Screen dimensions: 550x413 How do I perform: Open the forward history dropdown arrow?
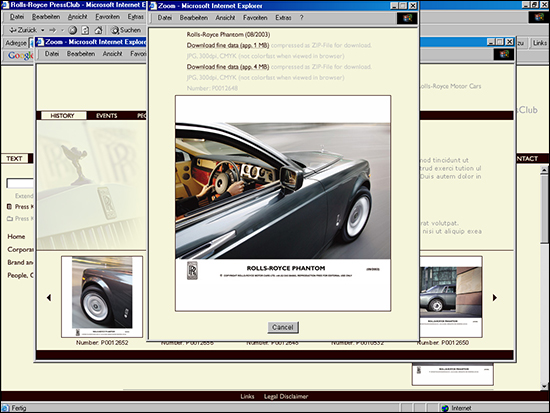point(63,30)
